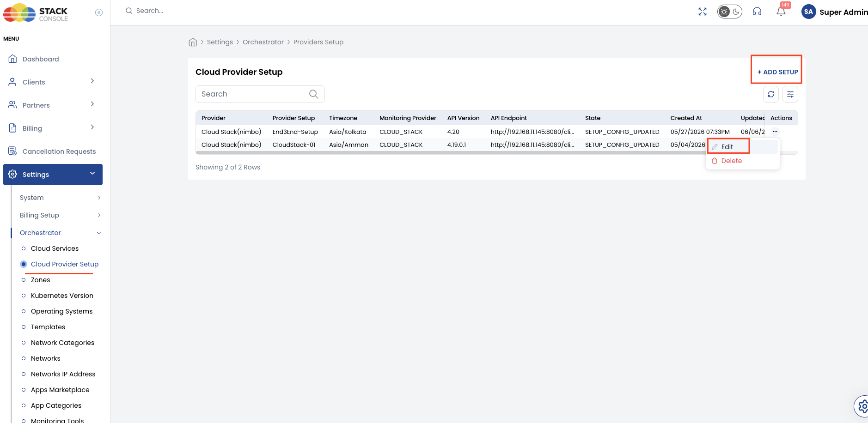
Task: Click the 4.19.0.1 API version cell
Action: 457,145
